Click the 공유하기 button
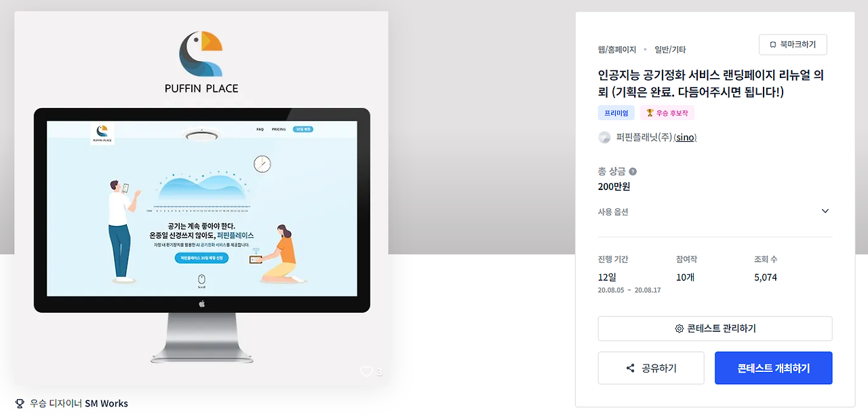This screenshot has height=416, width=868. point(651,368)
